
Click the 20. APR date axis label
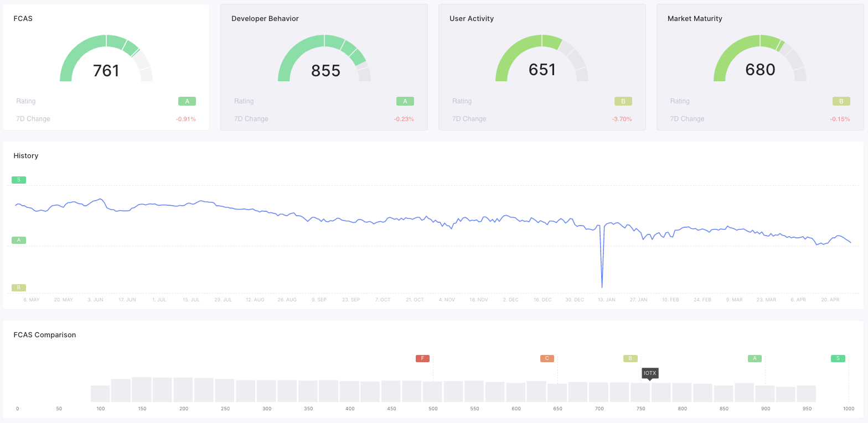pos(830,300)
